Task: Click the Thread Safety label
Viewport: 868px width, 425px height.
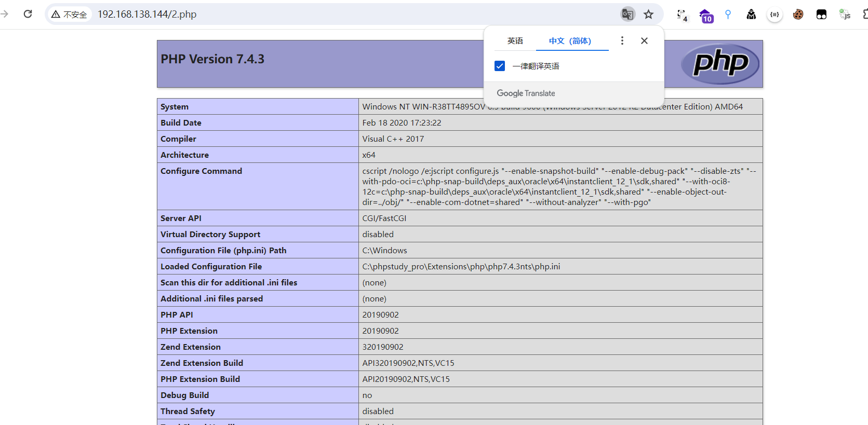Action: 188,412
